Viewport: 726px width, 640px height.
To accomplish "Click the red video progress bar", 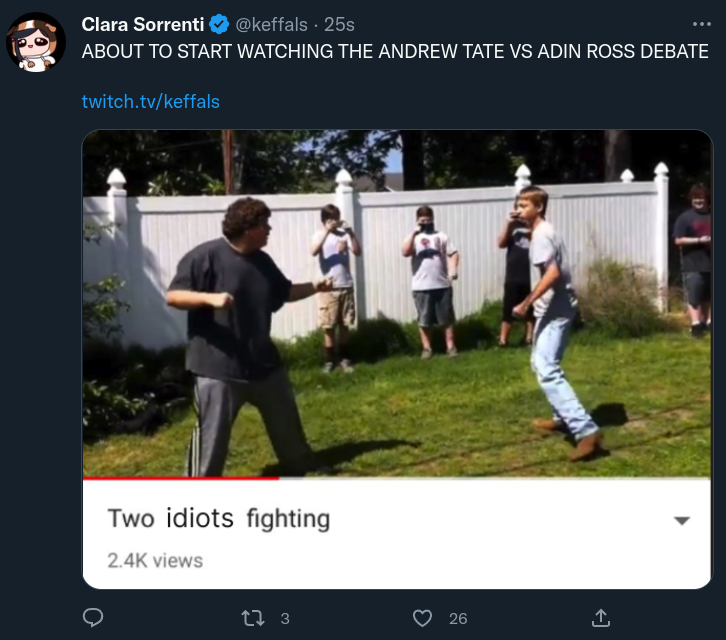I will tap(181, 478).
